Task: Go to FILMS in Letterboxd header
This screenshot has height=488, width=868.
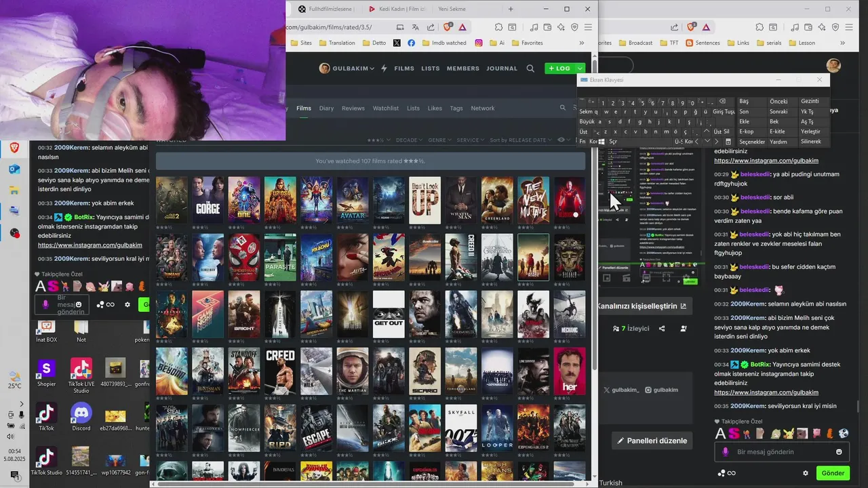Action: click(x=404, y=68)
